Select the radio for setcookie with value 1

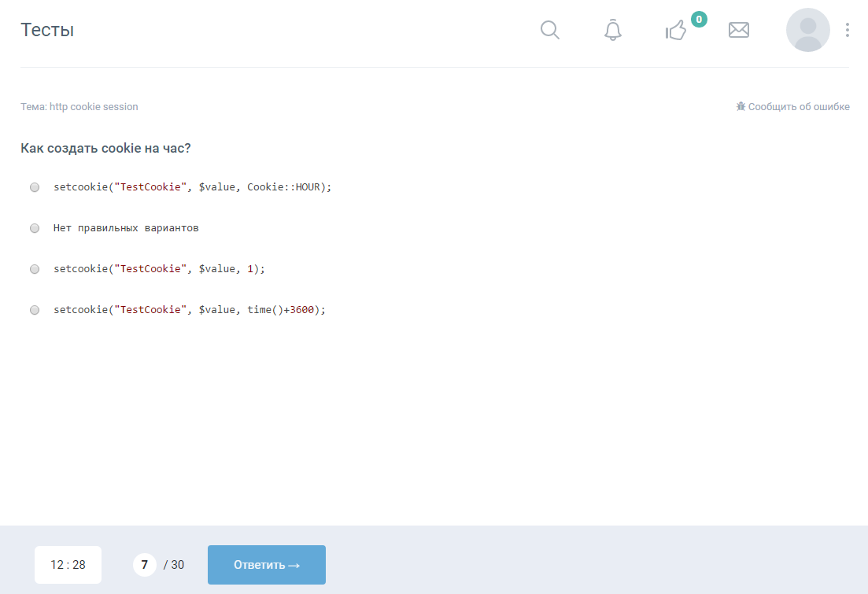(x=35, y=269)
